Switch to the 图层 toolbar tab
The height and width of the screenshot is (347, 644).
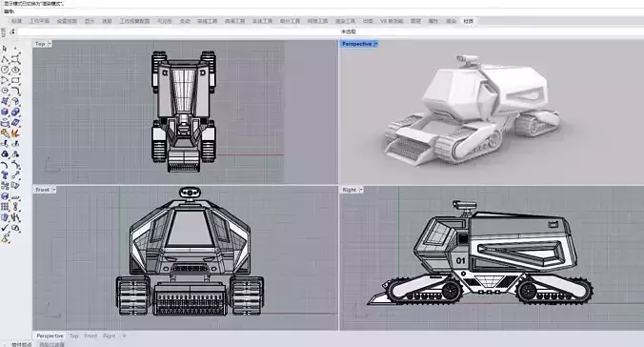415,21
